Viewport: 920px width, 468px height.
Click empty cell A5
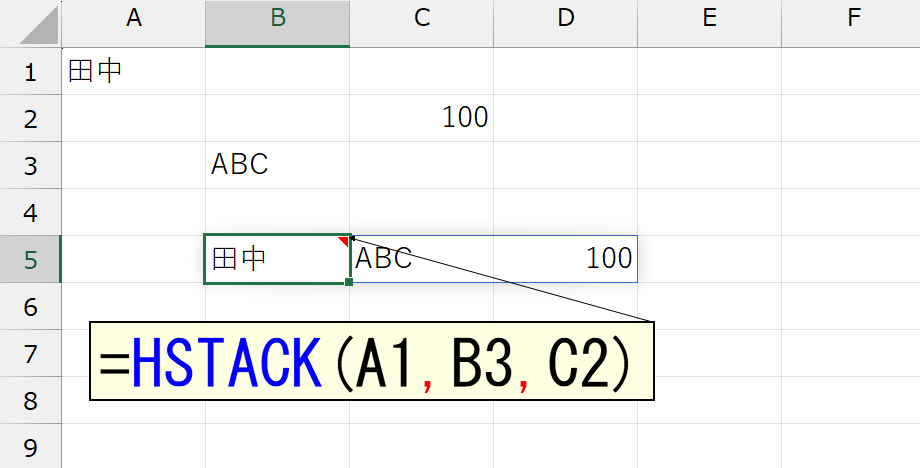click(134, 259)
